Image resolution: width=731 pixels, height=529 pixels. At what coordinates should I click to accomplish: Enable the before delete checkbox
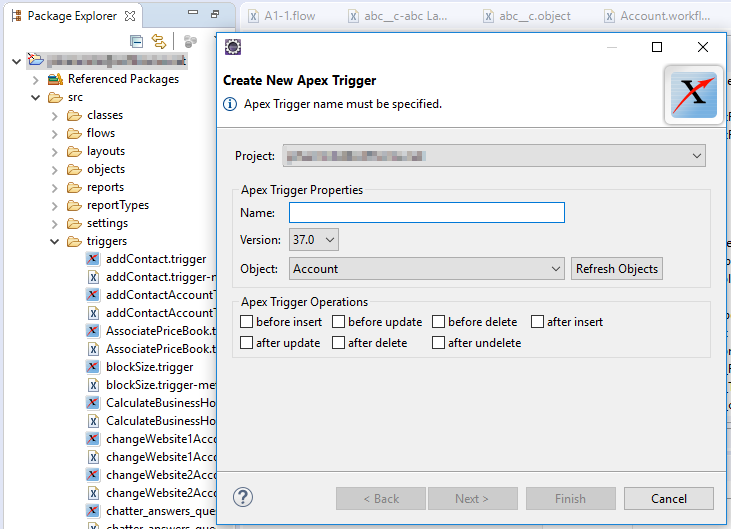coord(438,322)
